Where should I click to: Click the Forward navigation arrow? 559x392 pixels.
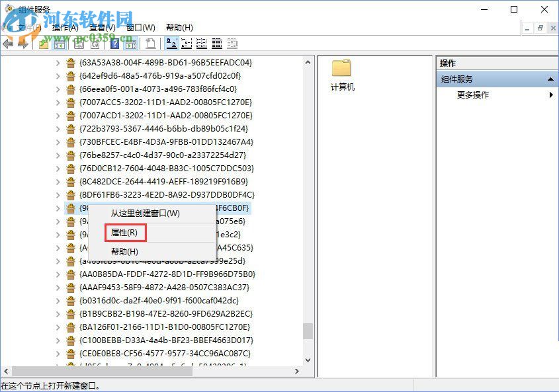(24, 44)
